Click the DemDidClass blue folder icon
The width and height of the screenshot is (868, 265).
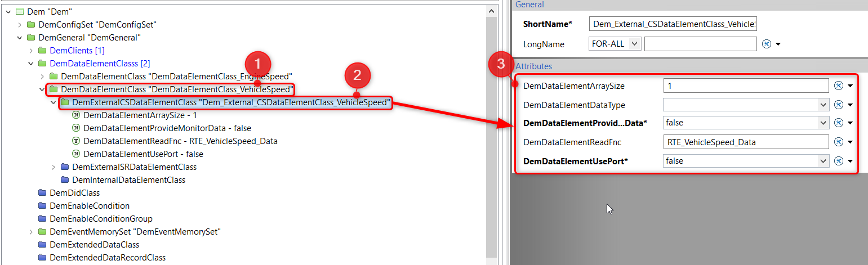(42, 193)
